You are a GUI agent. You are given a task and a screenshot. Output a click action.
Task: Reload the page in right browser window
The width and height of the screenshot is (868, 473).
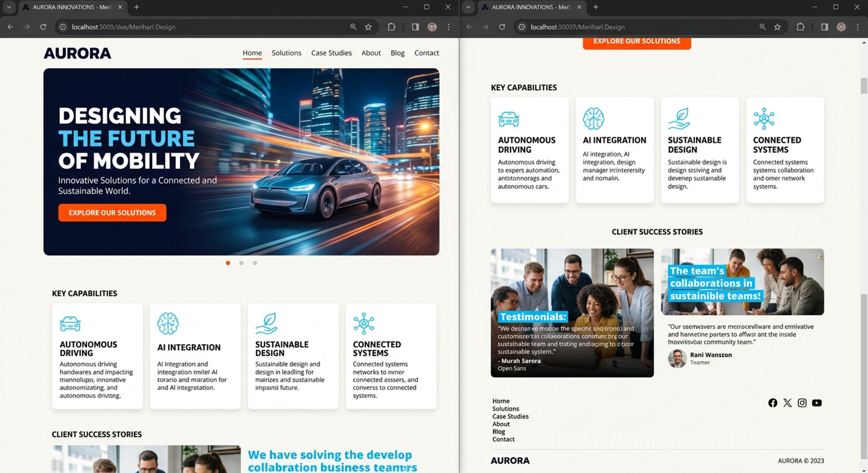coord(502,27)
